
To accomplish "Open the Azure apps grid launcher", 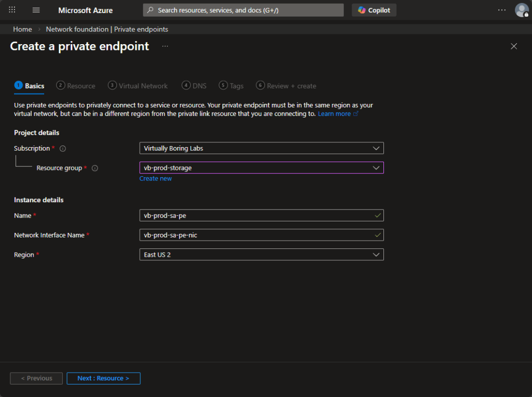I will point(12,10).
